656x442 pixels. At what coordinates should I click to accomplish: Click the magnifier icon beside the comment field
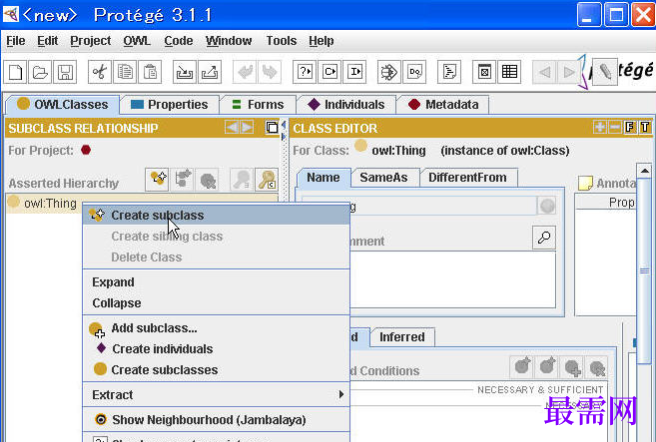pyautogui.click(x=544, y=238)
